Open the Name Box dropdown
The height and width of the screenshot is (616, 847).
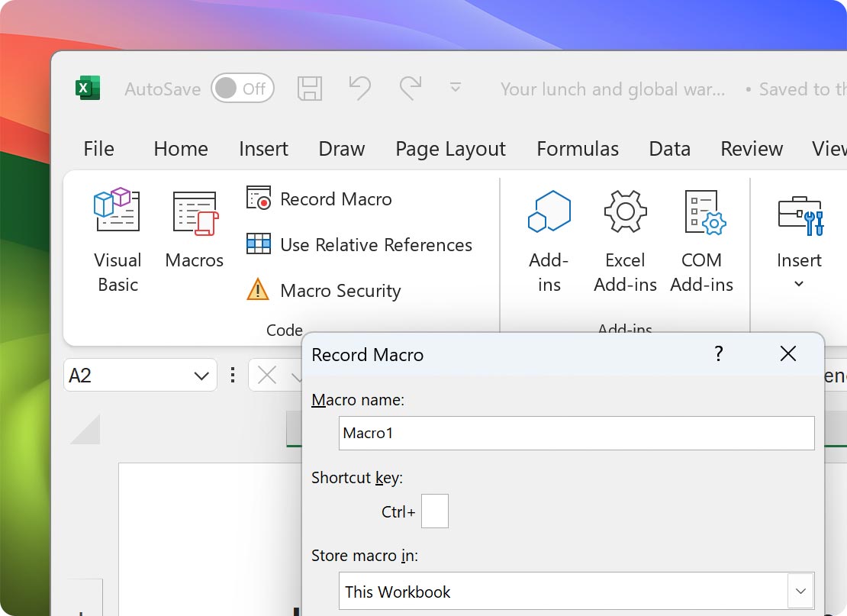(x=201, y=375)
